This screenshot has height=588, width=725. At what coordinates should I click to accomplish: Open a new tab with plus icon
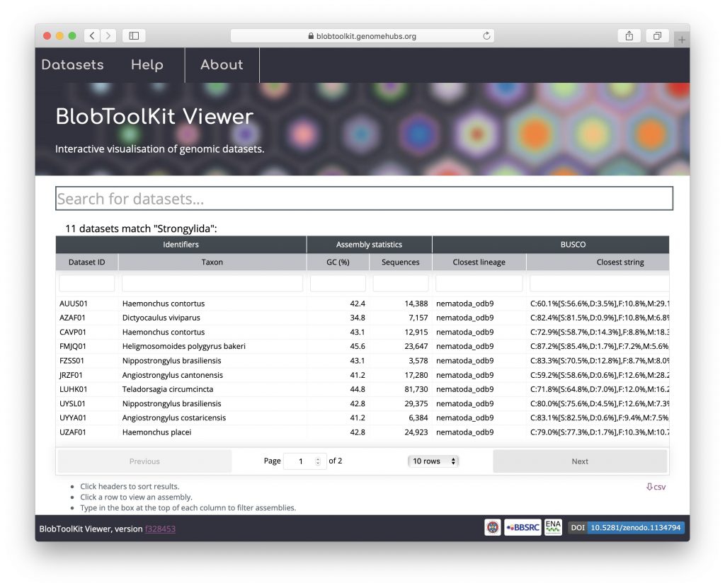click(x=682, y=40)
